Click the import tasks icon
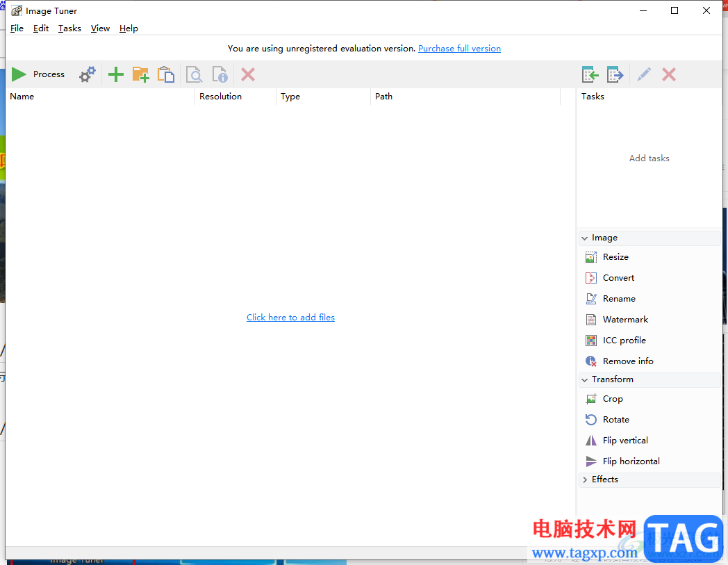728x565 pixels. click(x=590, y=74)
